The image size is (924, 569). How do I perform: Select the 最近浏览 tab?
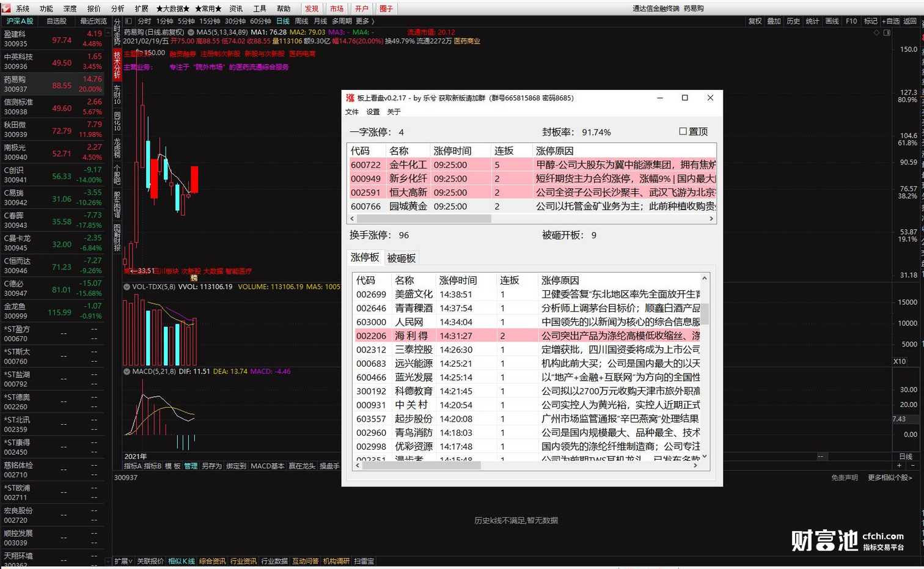94,21
